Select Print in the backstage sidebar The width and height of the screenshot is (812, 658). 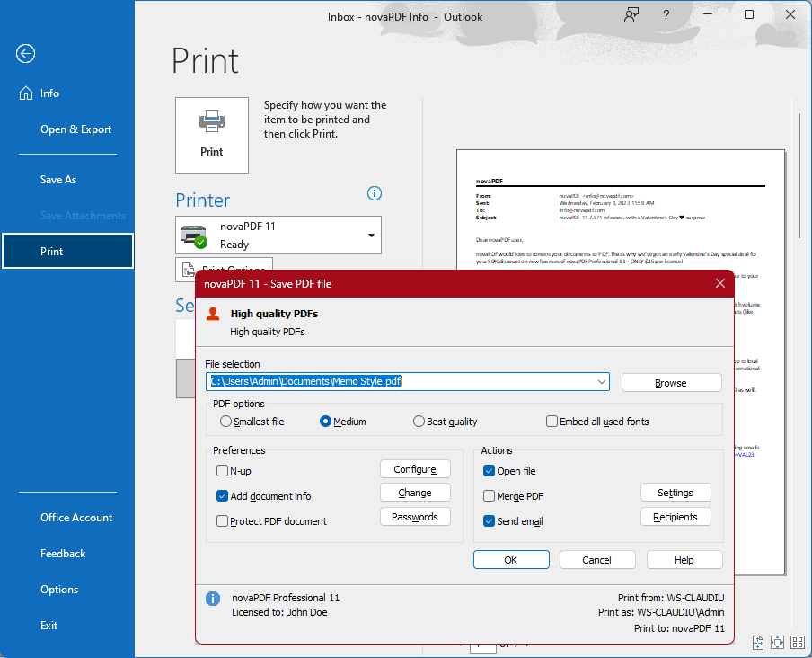coord(68,252)
